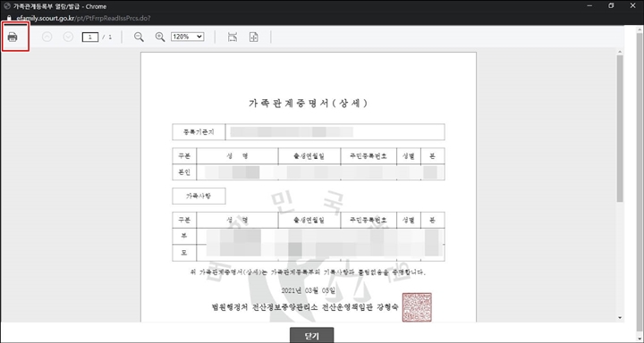644x343 pixels.
Task: Click the date 2021년 03월 05일
Action: coord(309,290)
